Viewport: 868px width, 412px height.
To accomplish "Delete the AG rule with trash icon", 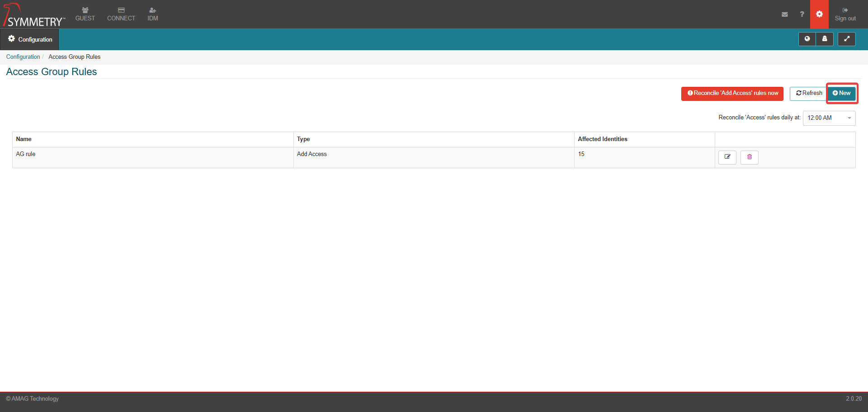I will [749, 157].
